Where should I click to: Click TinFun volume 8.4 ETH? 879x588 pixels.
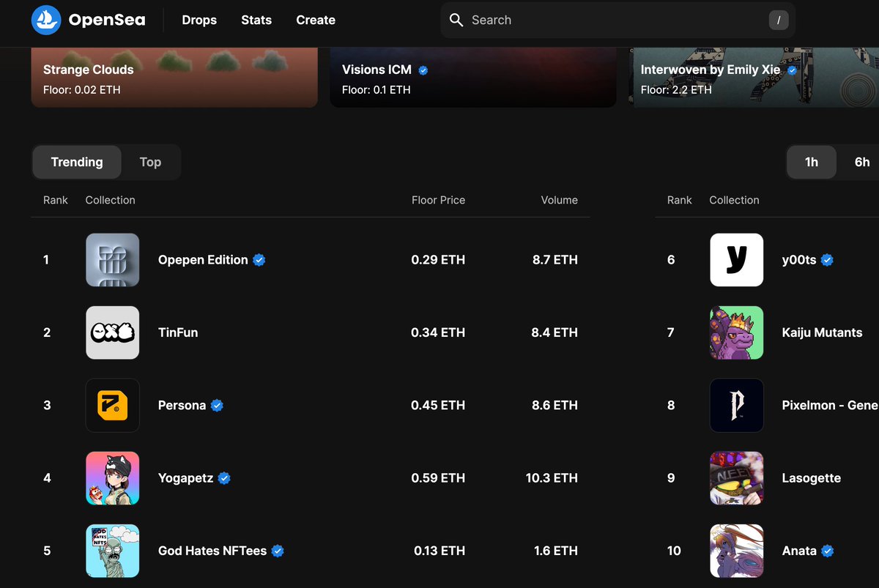(555, 332)
